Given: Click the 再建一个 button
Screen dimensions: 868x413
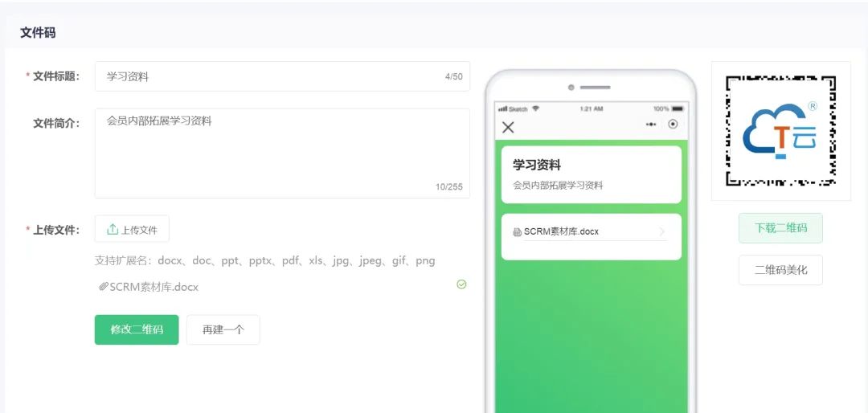Looking at the screenshot, I should tap(223, 329).
